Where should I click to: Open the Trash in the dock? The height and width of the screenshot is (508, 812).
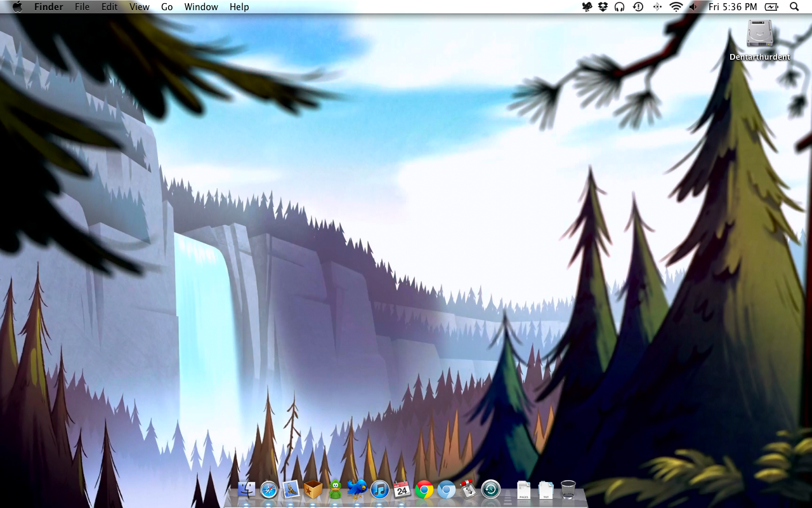(x=568, y=490)
